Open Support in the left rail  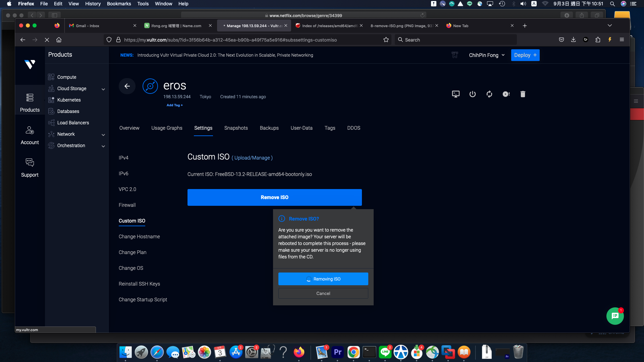30,168
